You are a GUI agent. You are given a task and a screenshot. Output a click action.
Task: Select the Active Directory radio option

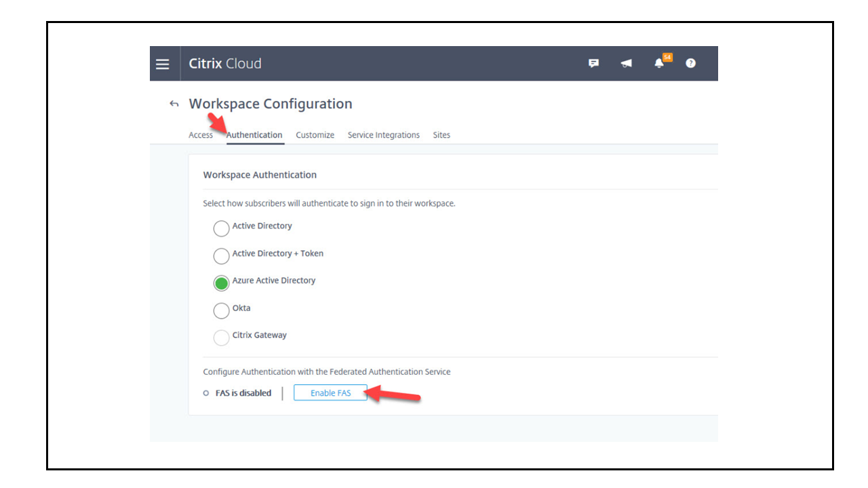coord(221,228)
